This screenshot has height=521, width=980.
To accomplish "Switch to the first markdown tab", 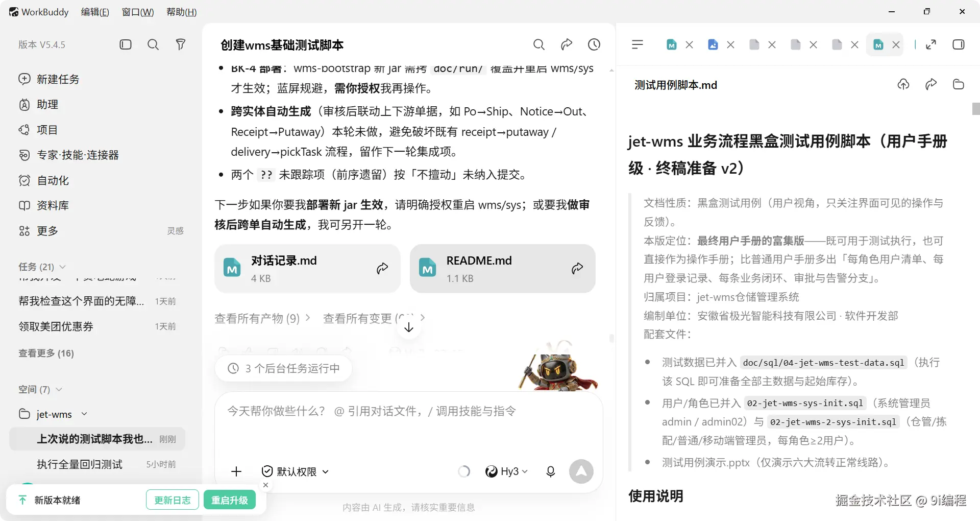I will (x=672, y=44).
